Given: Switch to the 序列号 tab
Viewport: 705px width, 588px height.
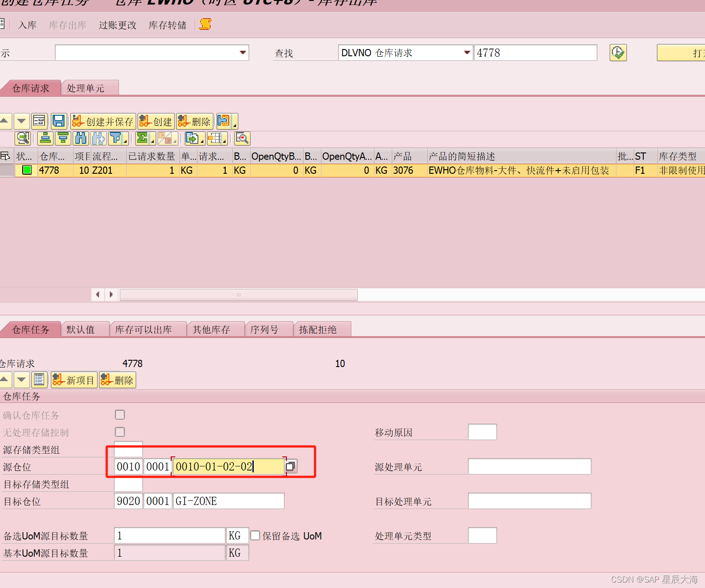Looking at the screenshot, I should coord(269,329).
